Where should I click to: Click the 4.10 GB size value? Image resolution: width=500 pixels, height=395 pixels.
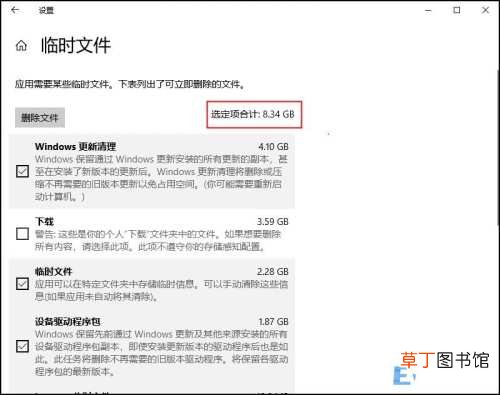click(x=273, y=147)
